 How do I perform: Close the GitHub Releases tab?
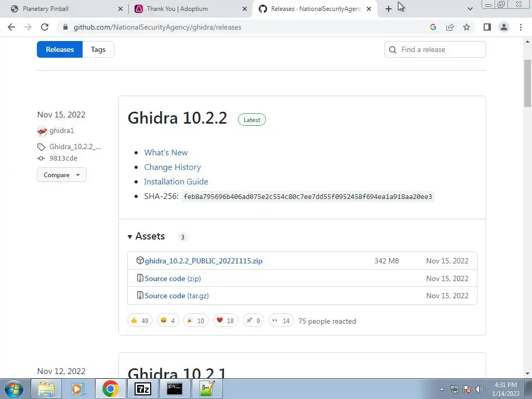point(369,9)
